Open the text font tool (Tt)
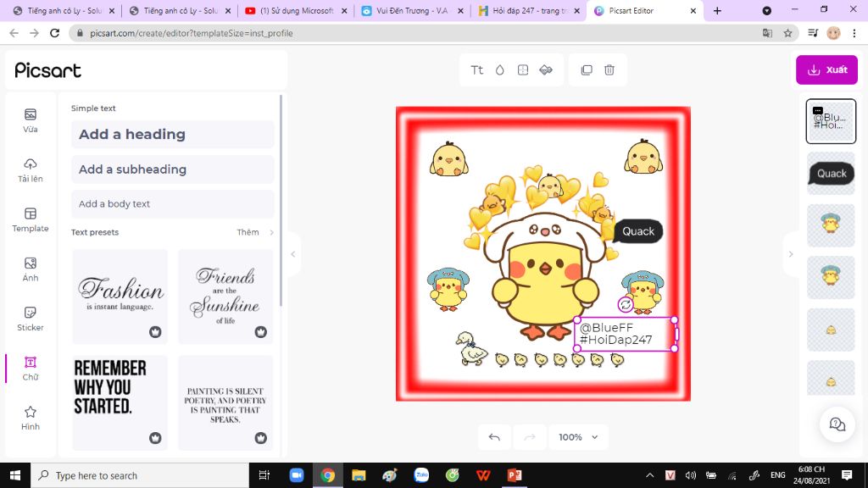This screenshot has width=868, height=488. [476, 69]
